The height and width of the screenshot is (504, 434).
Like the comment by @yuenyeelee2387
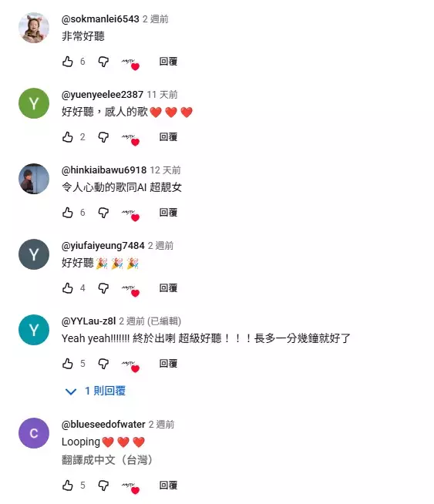tap(68, 137)
